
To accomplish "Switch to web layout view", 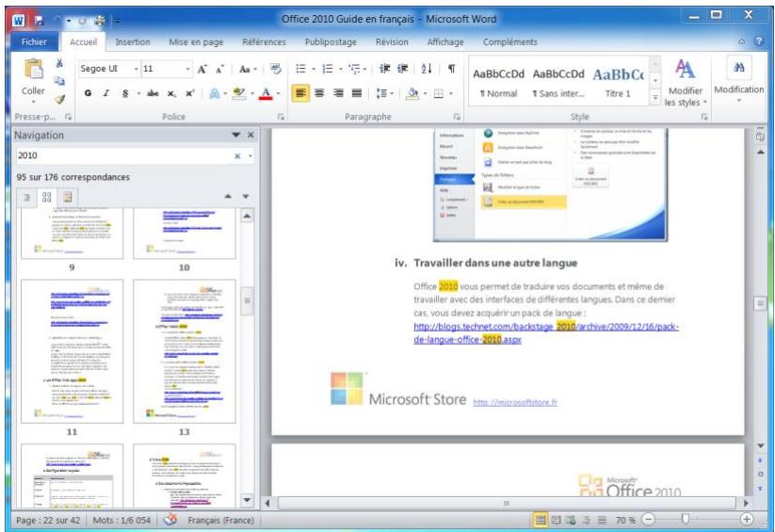I will (x=571, y=520).
